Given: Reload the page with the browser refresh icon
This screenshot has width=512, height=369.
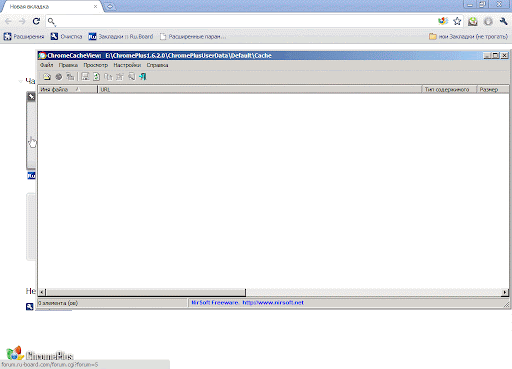Looking at the screenshot, I should pyautogui.click(x=36, y=21).
